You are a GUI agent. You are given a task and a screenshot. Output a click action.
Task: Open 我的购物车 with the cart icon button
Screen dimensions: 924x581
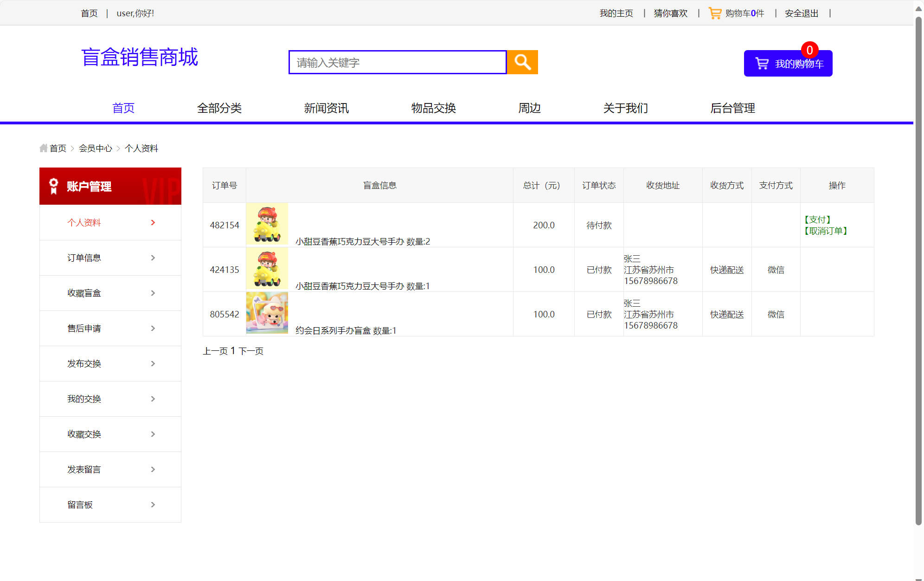788,63
